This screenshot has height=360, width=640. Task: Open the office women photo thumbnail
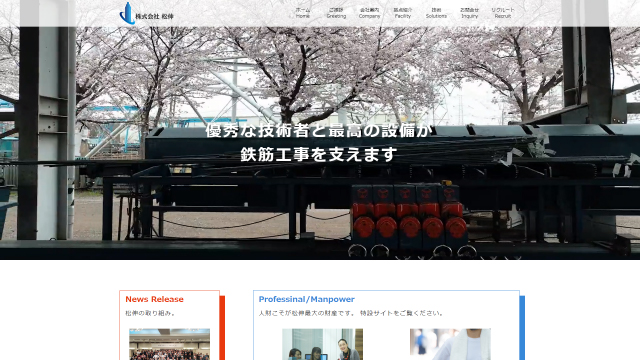coord(322,344)
